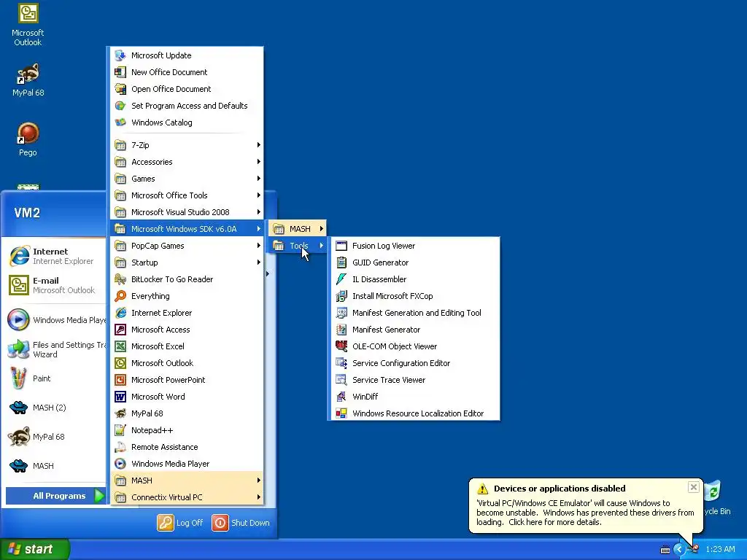Click the Microsoft Excel icon in All Programs
Screen dimensions: 747x560
[x=120, y=346]
